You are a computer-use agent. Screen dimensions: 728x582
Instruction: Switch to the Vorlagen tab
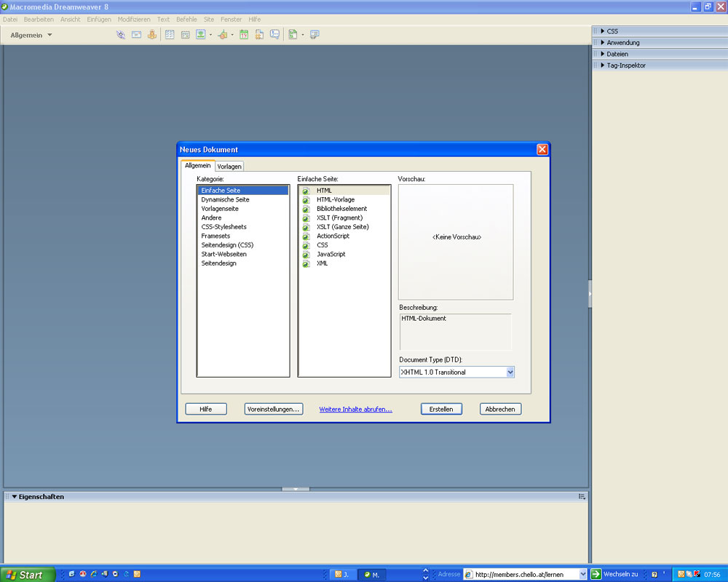(x=229, y=167)
